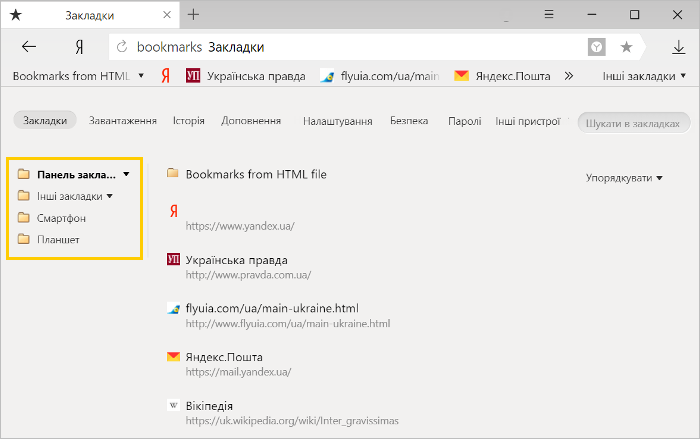Click the red Я icon in bookmarks bar

point(166,76)
